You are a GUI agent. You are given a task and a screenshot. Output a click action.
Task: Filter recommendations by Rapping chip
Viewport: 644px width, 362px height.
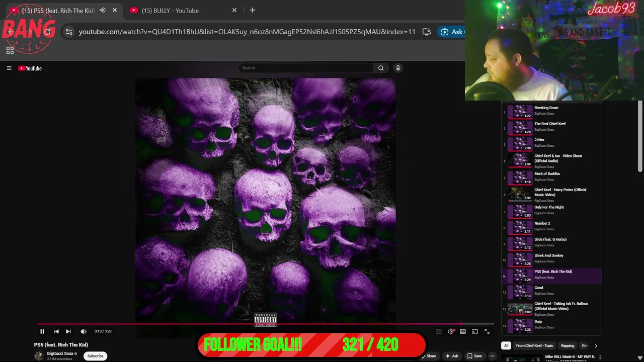click(x=568, y=346)
